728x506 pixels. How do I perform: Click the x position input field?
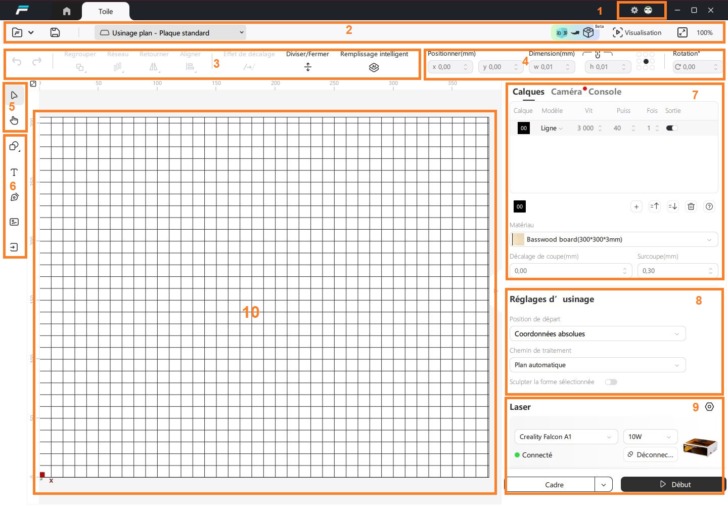(450, 67)
